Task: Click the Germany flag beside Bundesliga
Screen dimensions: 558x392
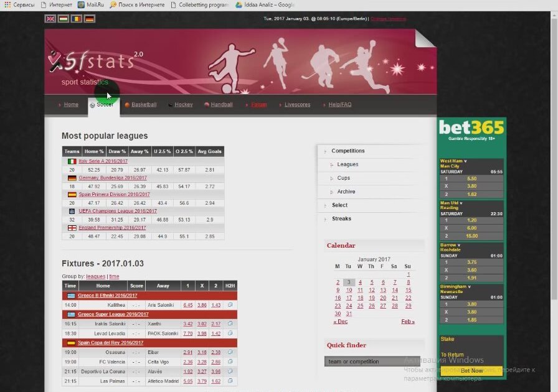Action: [x=72, y=178]
